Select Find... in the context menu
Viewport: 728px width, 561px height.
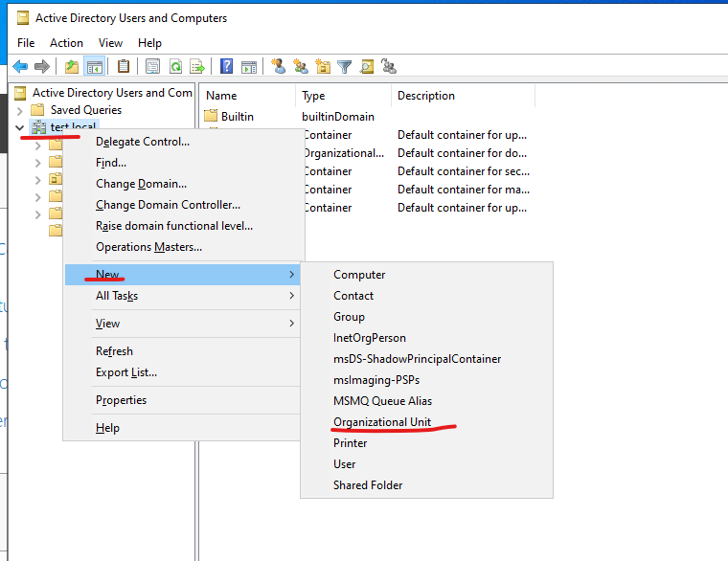(x=184, y=163)
